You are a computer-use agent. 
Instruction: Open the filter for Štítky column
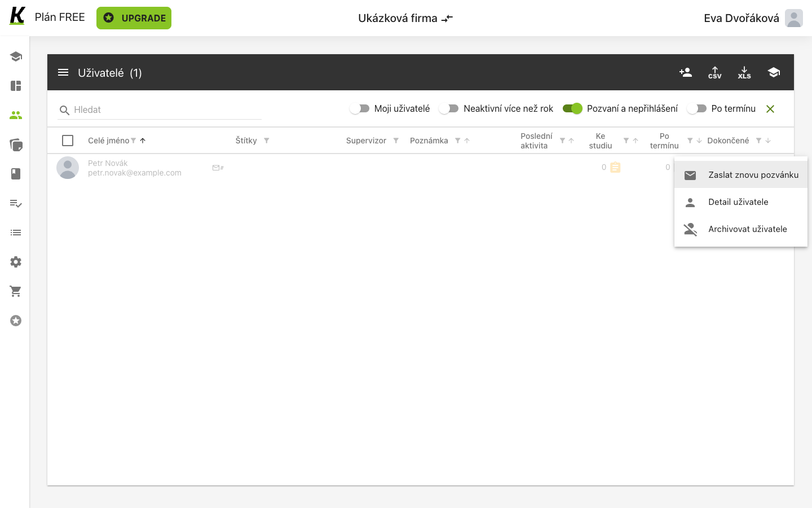pyautogui.click(x=266, y=141)
